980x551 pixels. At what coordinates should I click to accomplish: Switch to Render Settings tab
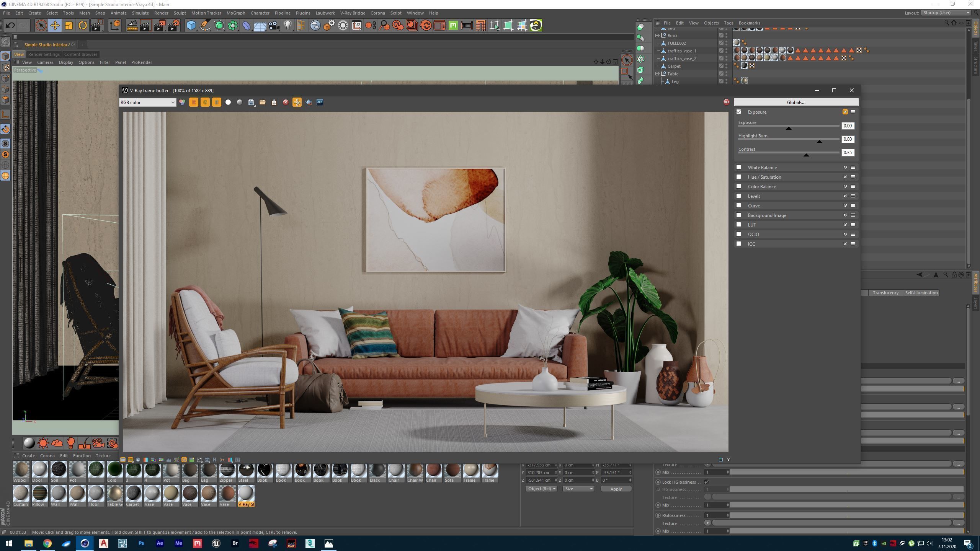coord(44,54)
